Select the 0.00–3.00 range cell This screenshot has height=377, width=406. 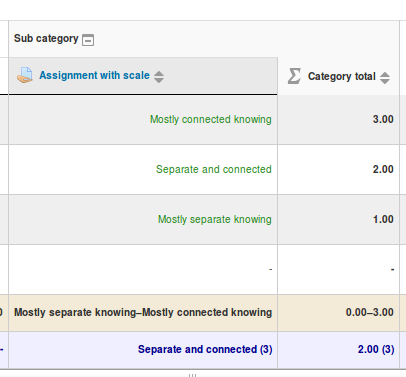(338, 313)
